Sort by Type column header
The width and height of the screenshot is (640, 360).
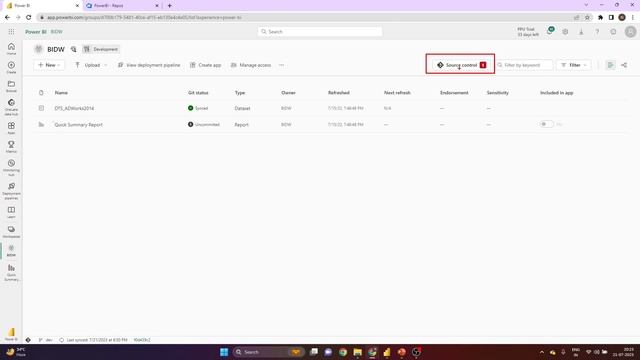(x=240, y=93)
